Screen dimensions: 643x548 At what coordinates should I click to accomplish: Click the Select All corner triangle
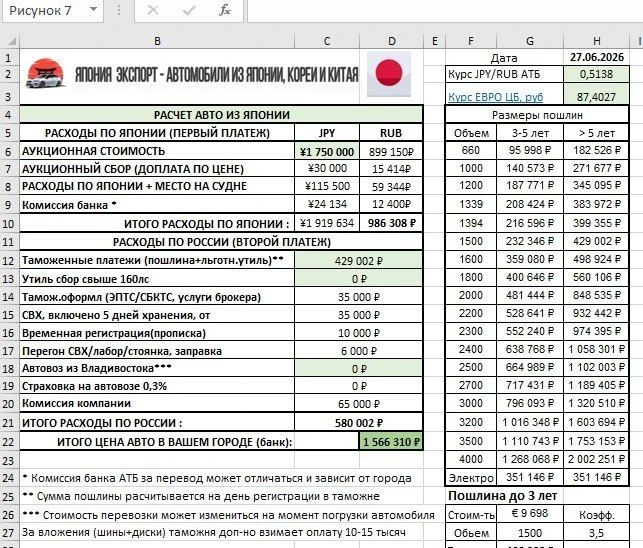pyautogui.click(x=12, y=41)
